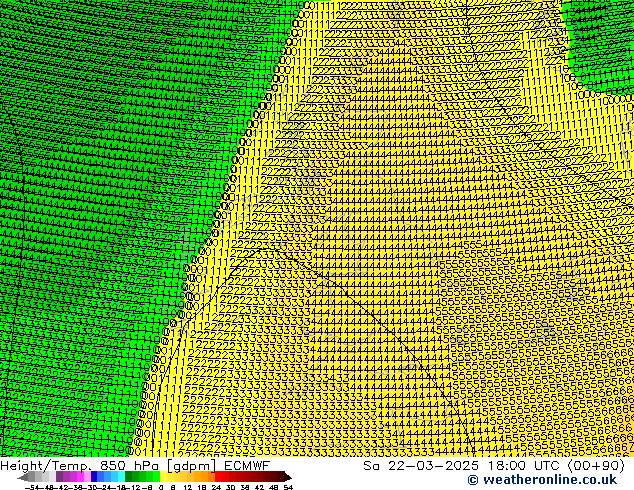The width and height of the screenshot is (634, 490).
Task: Click the weatheronline.co.uk copyright link
Action: tap(542, 480)
